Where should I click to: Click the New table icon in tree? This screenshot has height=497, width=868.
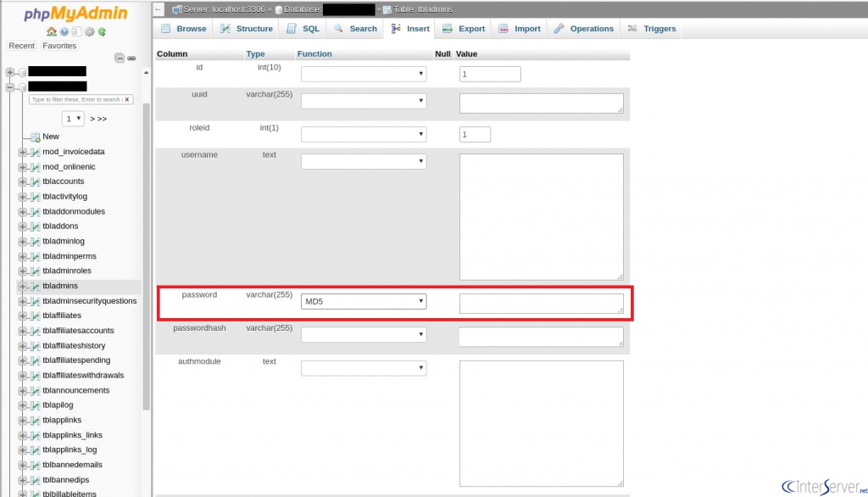[x=36, y=137]
